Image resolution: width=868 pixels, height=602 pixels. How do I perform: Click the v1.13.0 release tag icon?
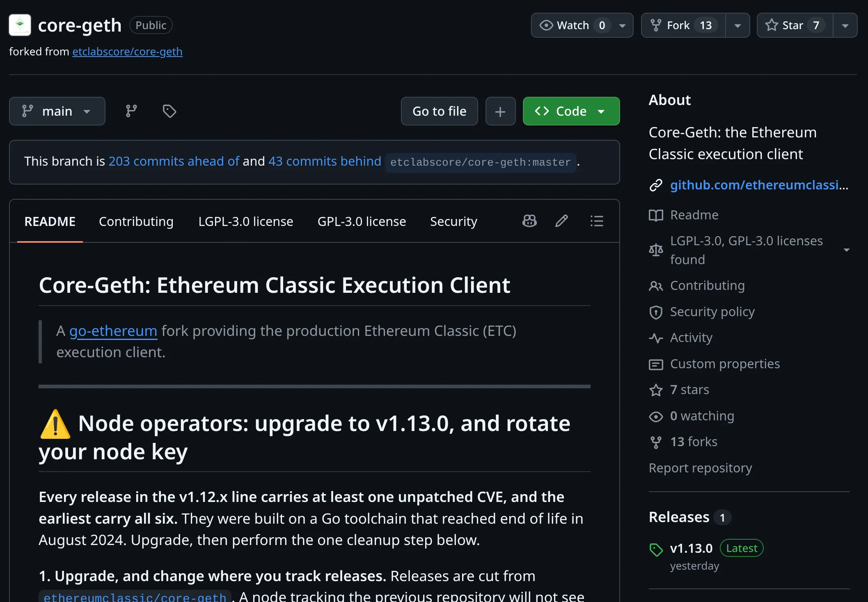click(656, 550)
